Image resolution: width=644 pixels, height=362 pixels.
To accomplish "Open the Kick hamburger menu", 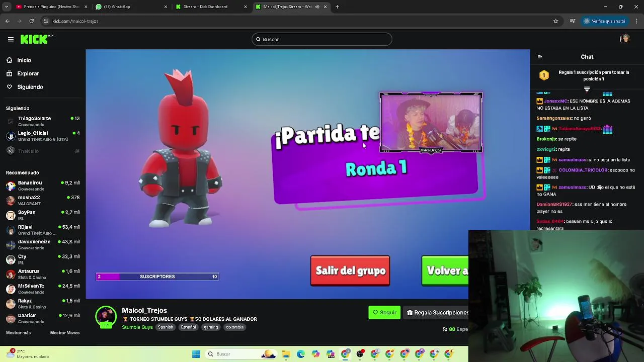I will (11, 39).
